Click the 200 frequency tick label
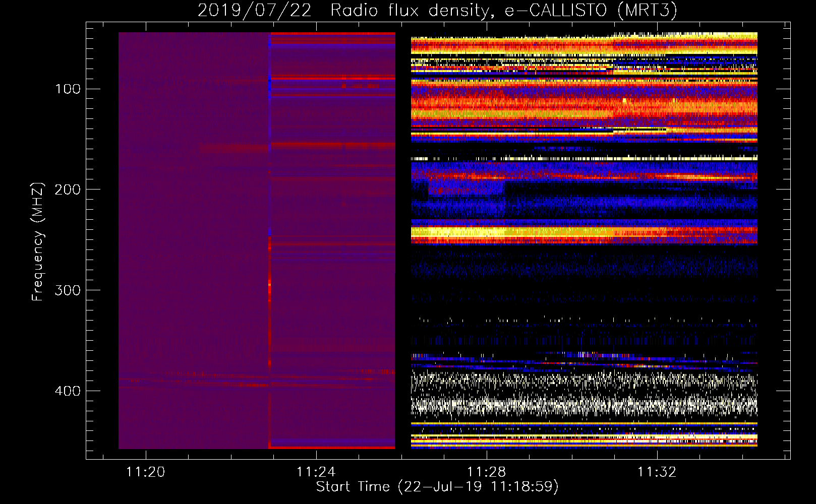 pos(68,190)
